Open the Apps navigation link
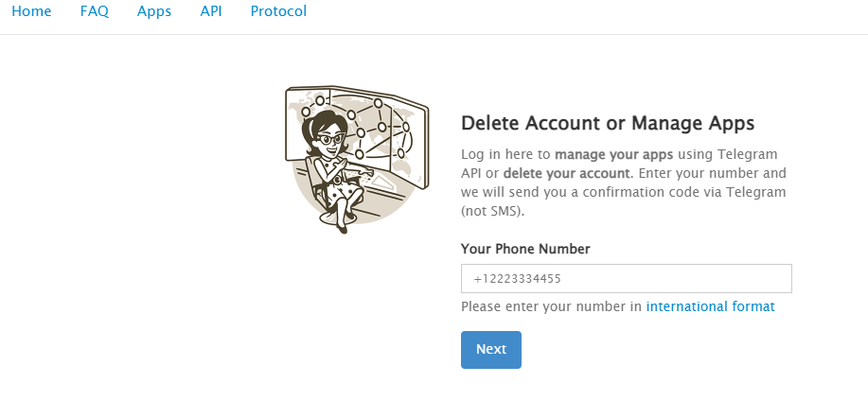The image size is (868, 401). pyautogui.click(x=154, y=12)
